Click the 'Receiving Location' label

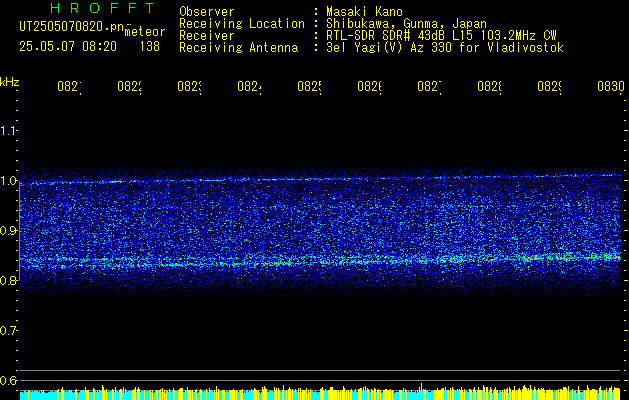(242, 24)
